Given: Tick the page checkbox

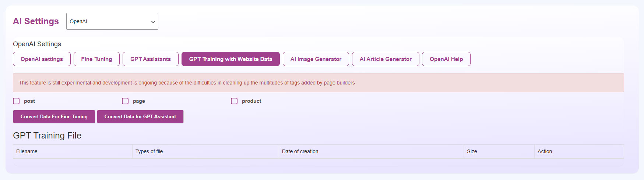Looking at the screenshot, I should click(125, 101).
